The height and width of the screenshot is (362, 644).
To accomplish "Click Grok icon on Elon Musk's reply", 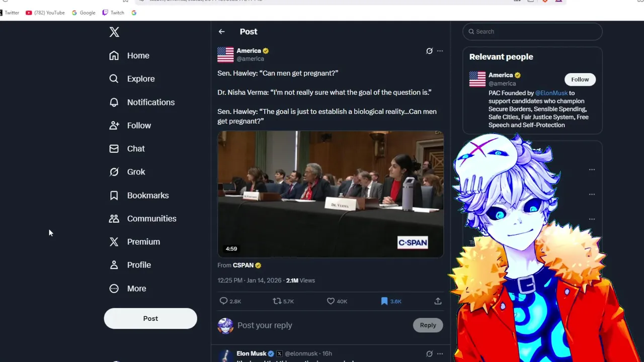I will (429, 354).
